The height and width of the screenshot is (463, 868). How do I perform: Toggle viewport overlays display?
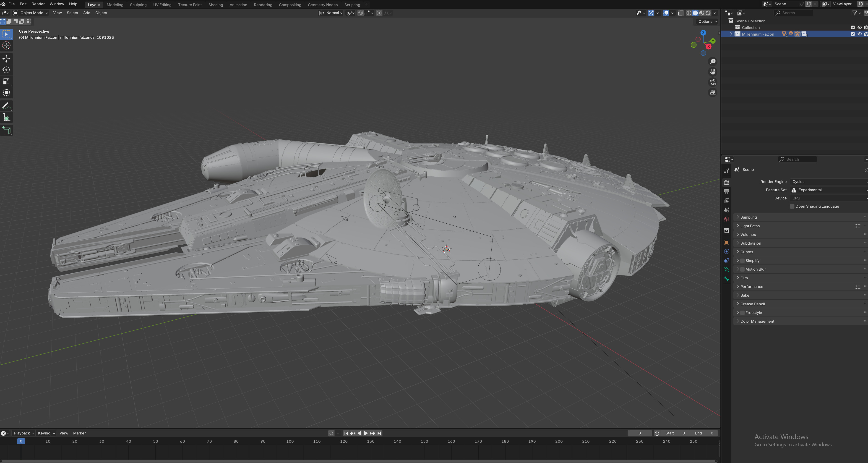[666, 13]
